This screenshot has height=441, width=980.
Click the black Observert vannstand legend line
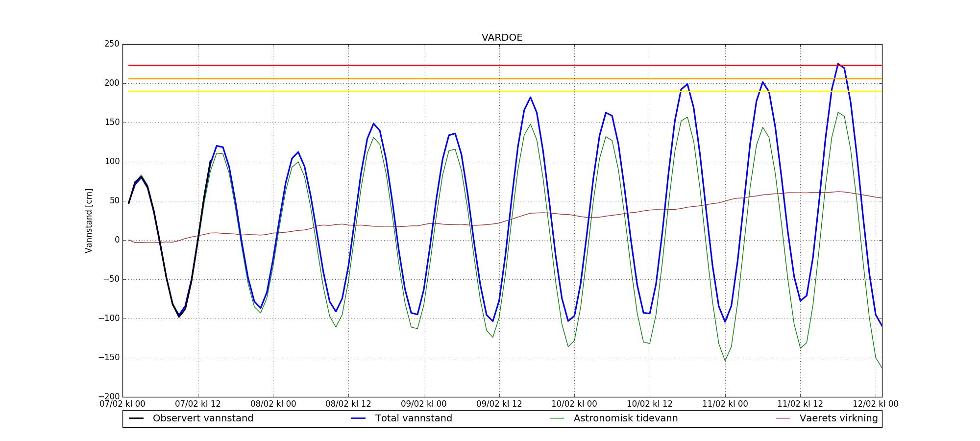point(136,418)
